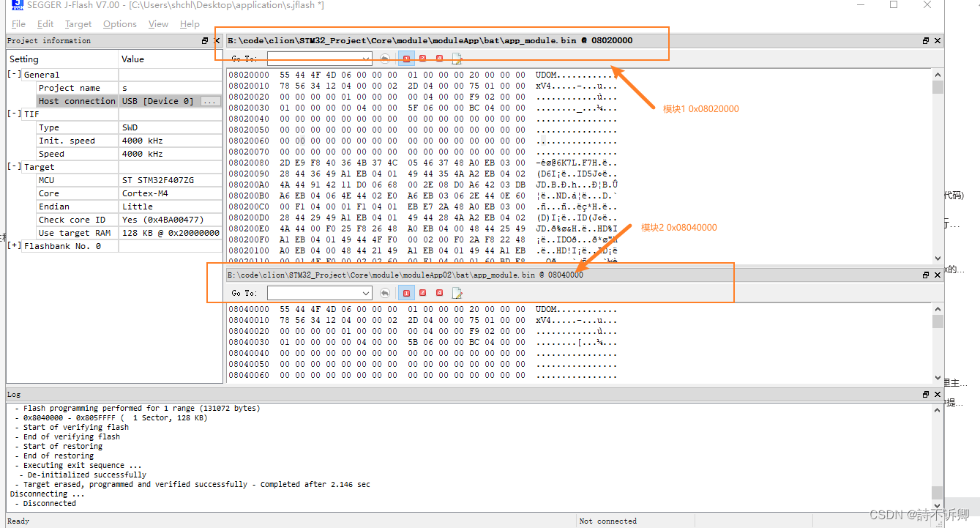Click the vertical scrollbar of the 08020000 hex pane
980x528 pixels.
[x=938, y=165]
